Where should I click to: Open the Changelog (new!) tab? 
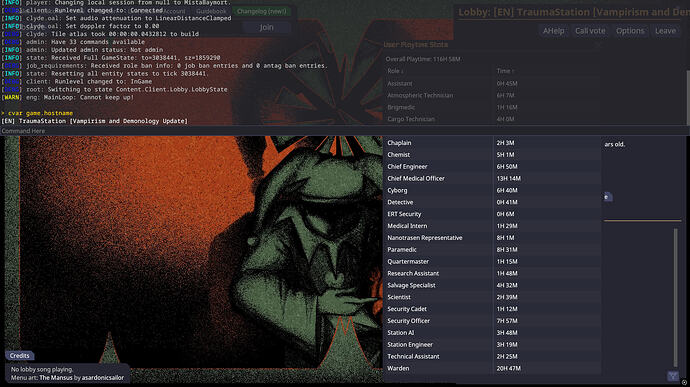tap(262, 11)
